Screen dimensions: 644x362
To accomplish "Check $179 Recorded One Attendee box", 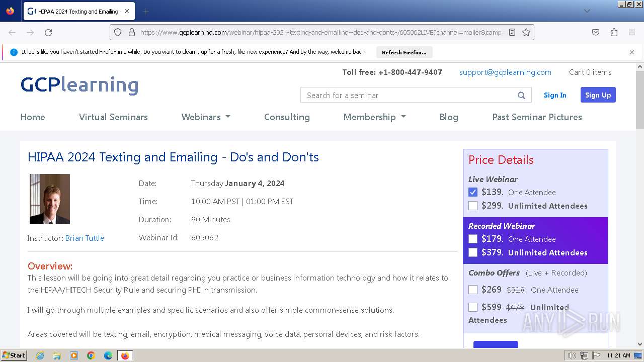I will (473, 239).
